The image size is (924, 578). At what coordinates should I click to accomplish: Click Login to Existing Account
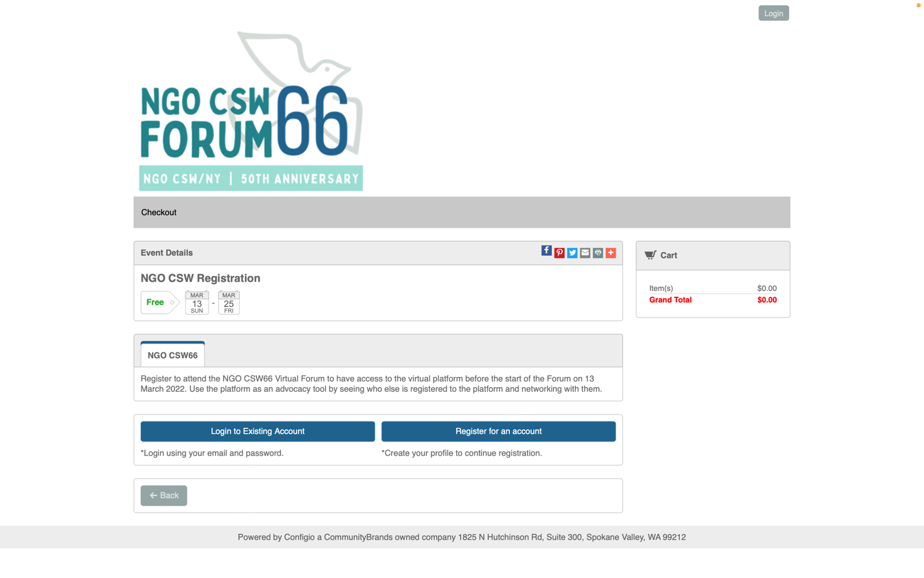tap(258, 431)
